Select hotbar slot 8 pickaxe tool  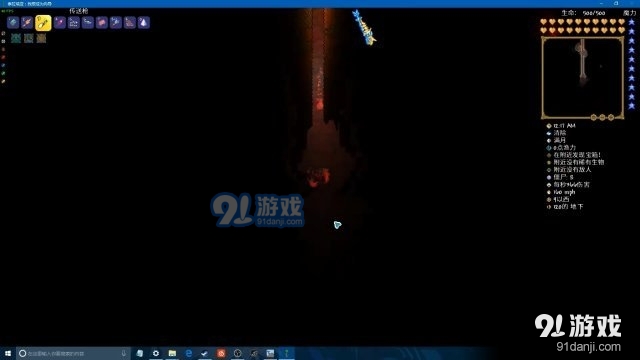click(x=116, y=22)
